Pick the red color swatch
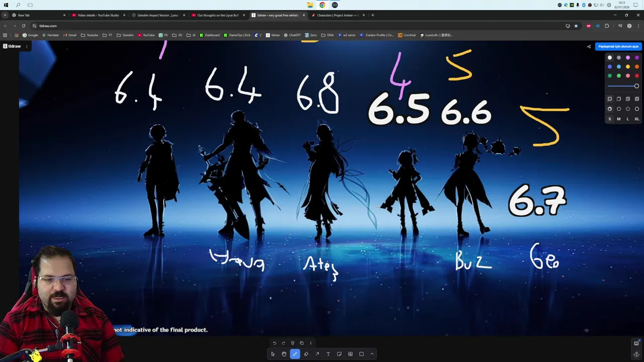 point(637,76)
